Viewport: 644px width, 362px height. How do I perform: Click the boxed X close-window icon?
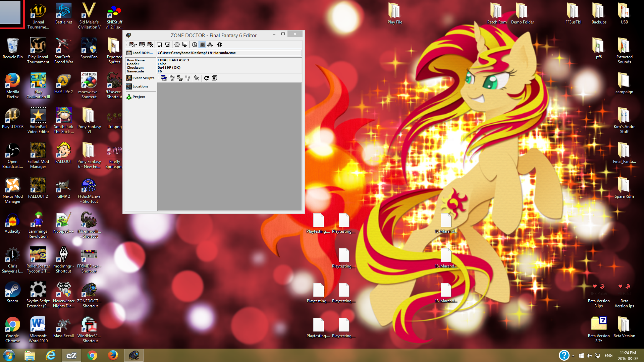pos(214,78)
